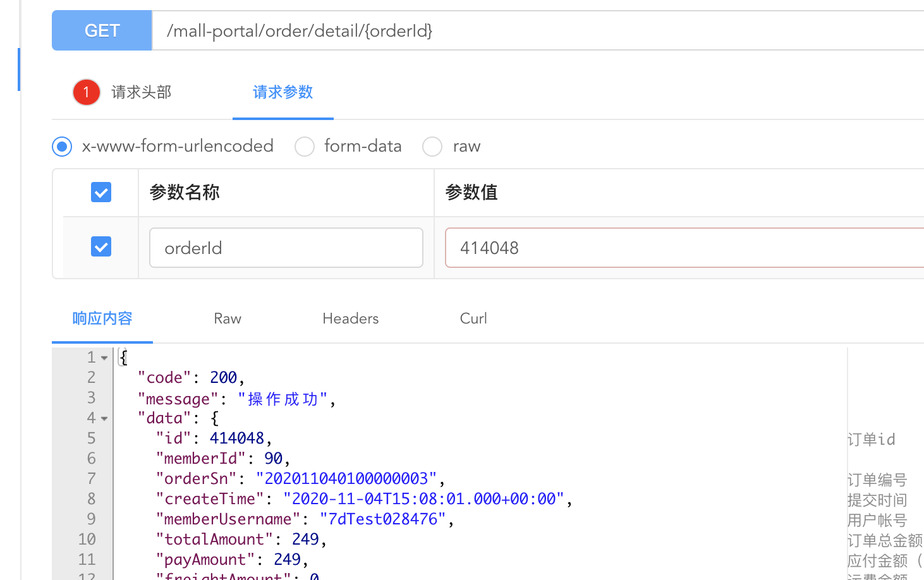Click the 提交时间 field description
Image resolution: width=924 pixels, height=580 pixels.
(877, 500)
